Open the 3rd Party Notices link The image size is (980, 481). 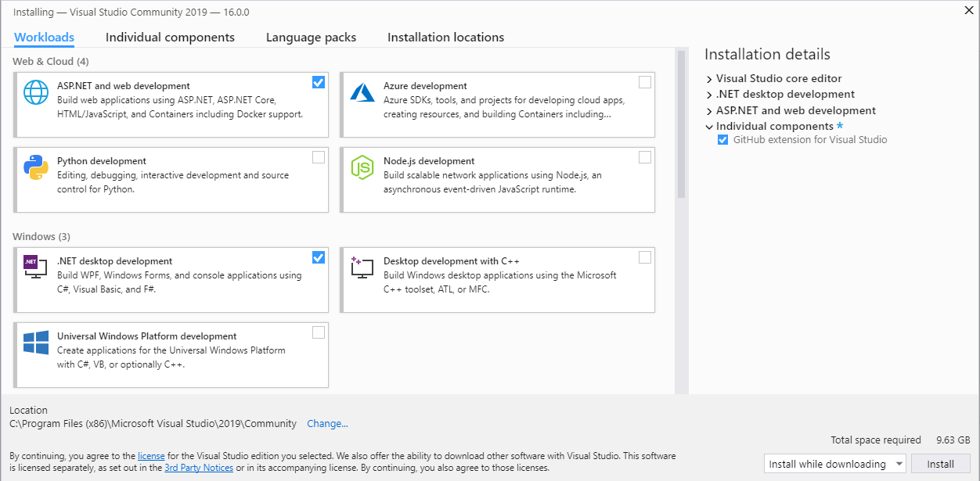199,468
